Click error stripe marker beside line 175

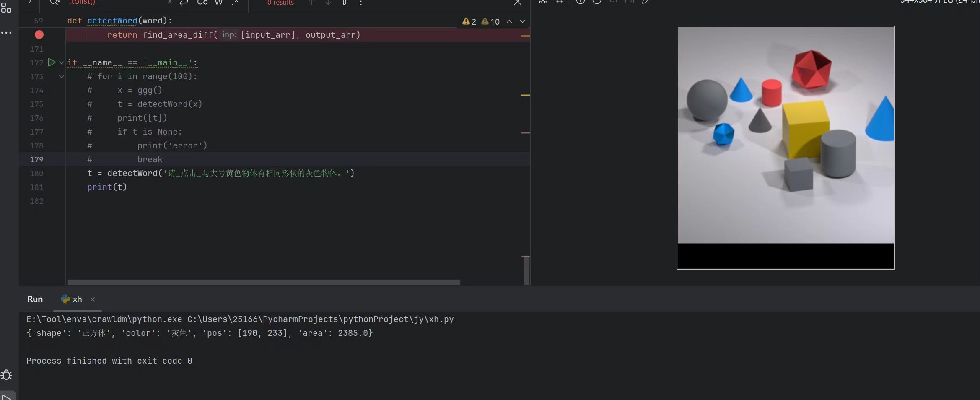click(525, 95)
